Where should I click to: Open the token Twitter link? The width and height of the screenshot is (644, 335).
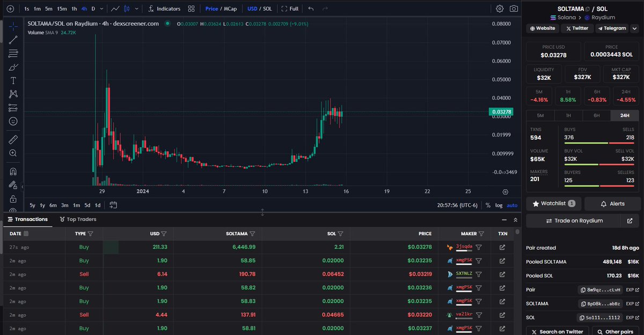577,28
